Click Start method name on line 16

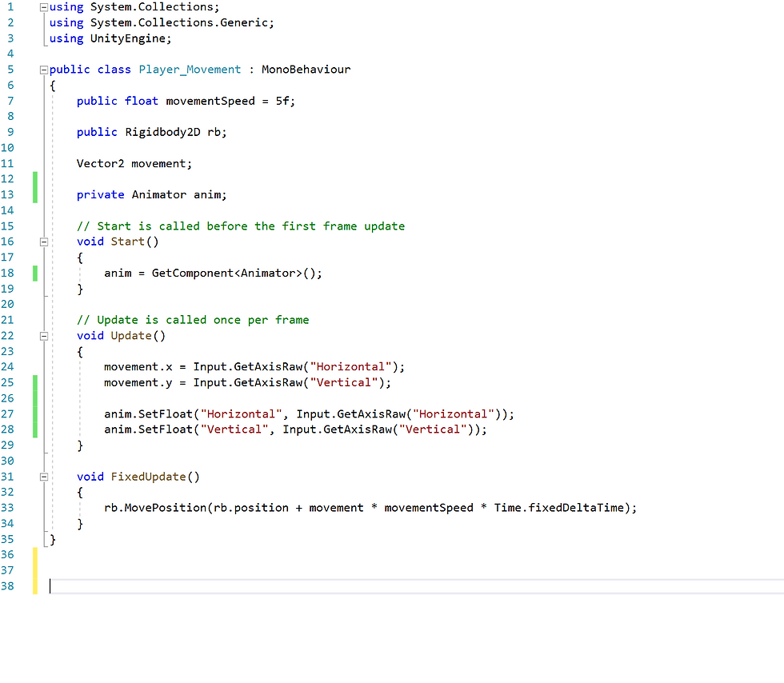[x=127, y=242]
